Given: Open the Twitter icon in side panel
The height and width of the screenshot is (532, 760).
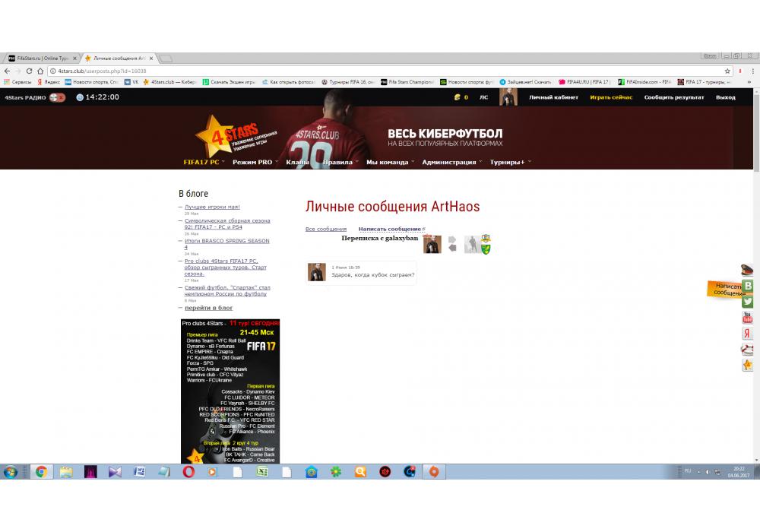Looking at the screenshot, I should [748, 301].
